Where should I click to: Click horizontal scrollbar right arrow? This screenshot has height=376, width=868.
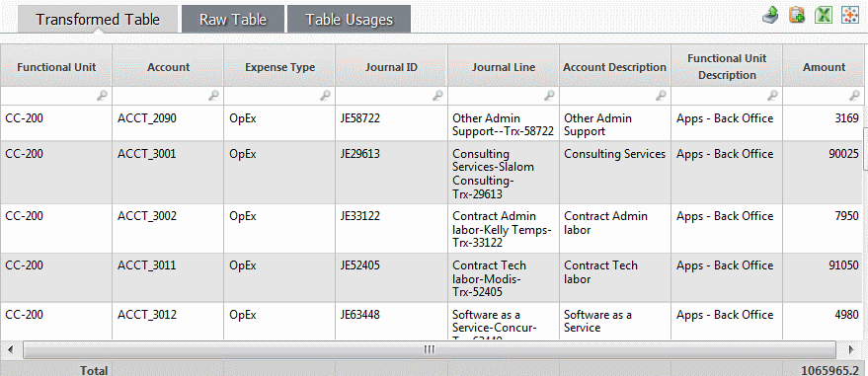tap(851, 349)
